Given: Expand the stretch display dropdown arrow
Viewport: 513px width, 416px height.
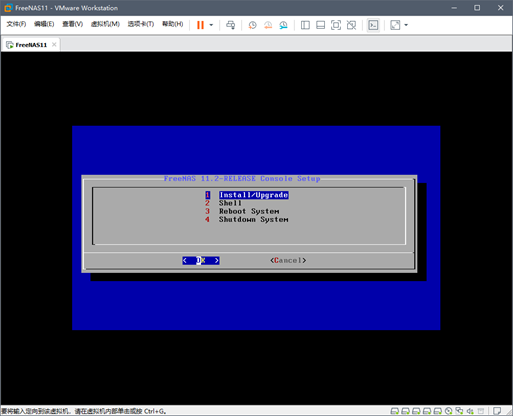Looking at the screenshot, I should point(406,25).
